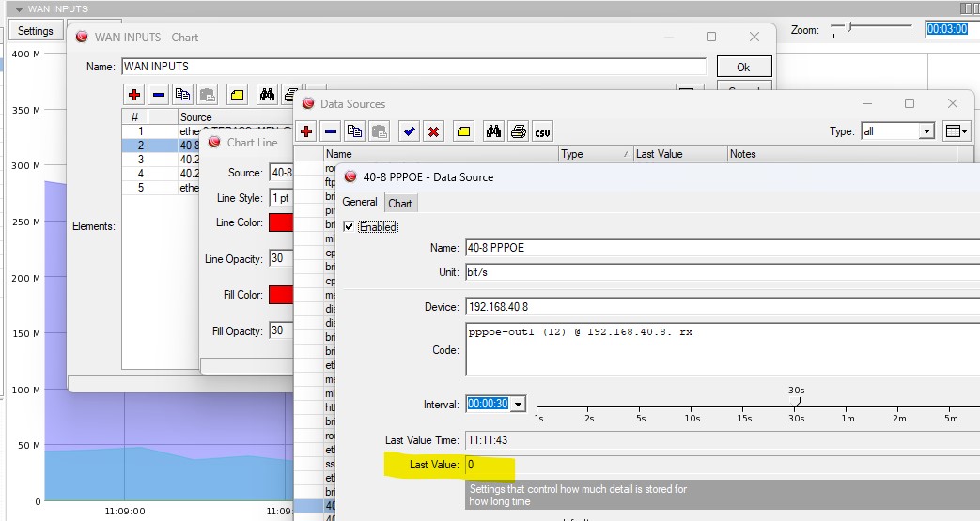Click the Last Value Time field 11:11:43
The height and width of the screenshot is (521, 980).
point(723,439)
